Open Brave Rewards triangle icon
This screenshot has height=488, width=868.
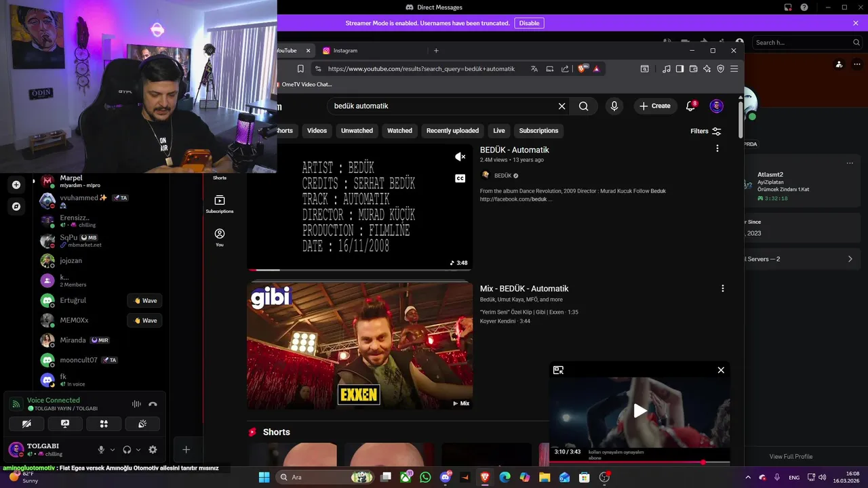(597, 68)
